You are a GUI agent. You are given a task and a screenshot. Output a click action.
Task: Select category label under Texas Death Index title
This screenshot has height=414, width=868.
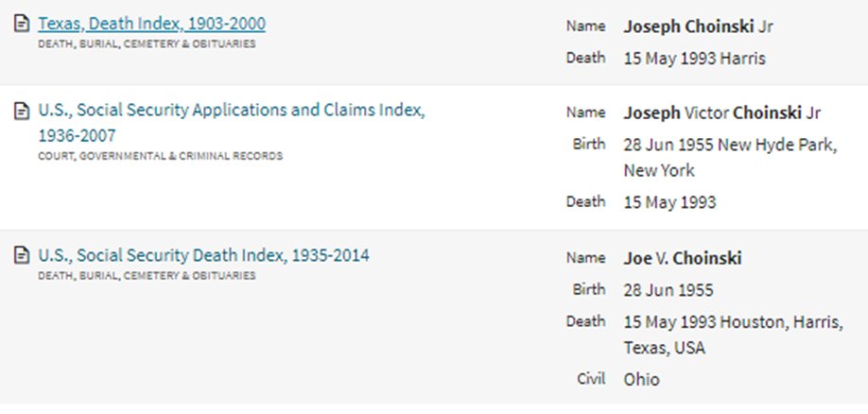[x=147, y=43]
